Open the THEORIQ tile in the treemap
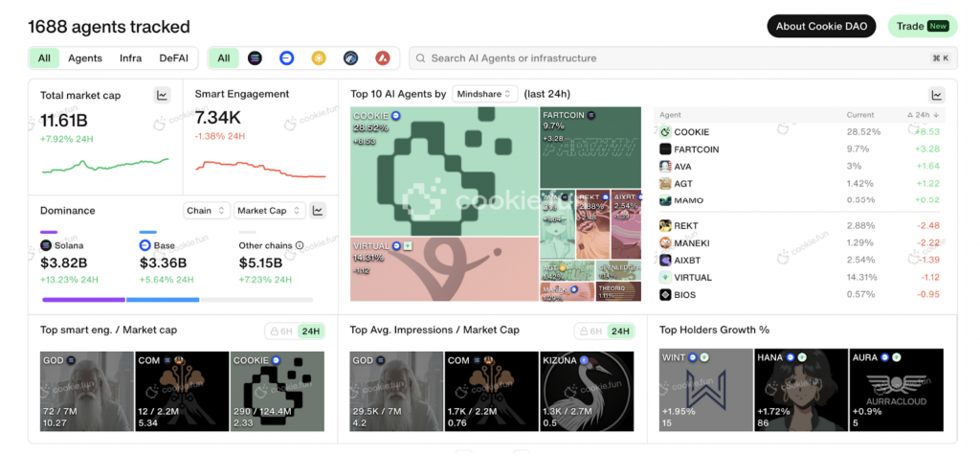This screenshot has height=456, width=980. [x=619, y=291]
